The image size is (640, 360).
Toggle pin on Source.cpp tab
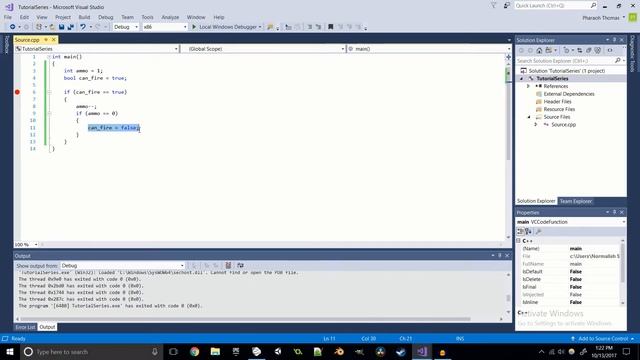click(46, 40)
